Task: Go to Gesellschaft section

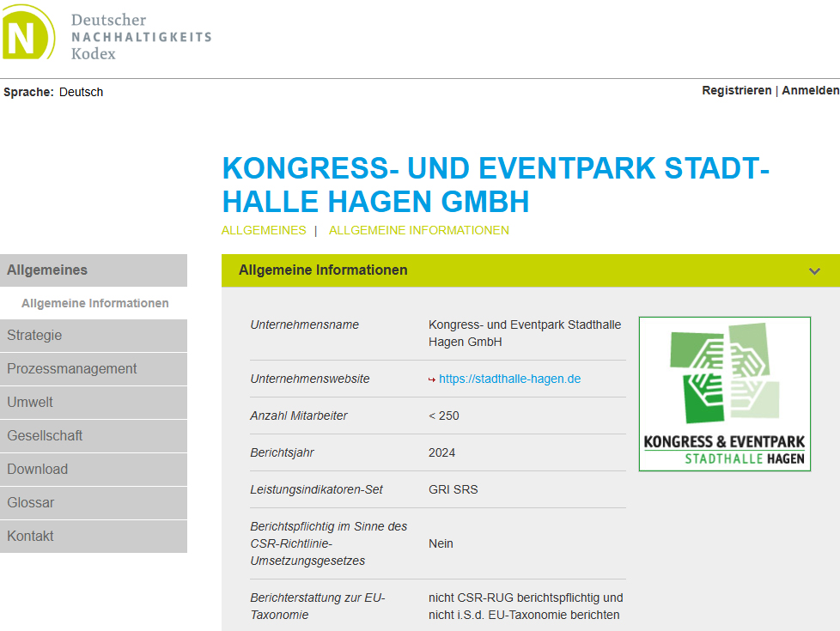Action: (x=45, y=436)
